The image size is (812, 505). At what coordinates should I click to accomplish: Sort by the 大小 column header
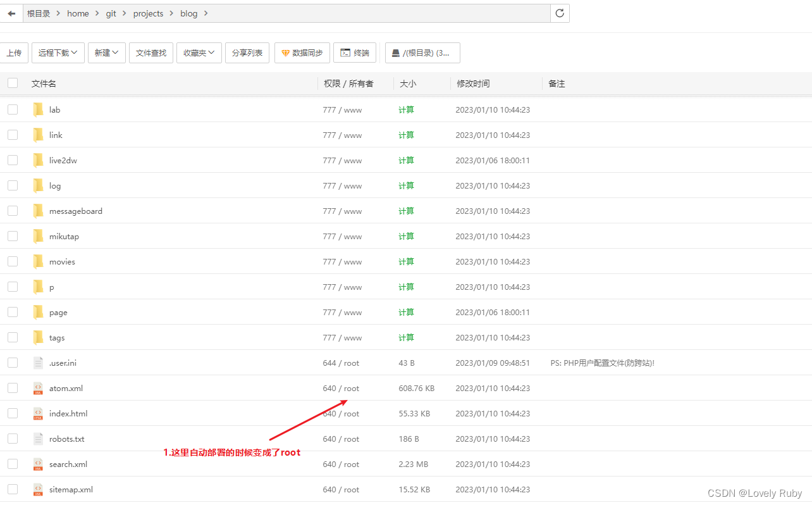(x=408, y=84)
